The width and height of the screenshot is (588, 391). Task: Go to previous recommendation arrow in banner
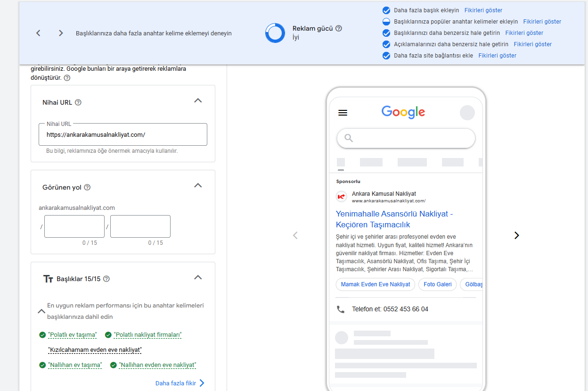pyautogui.click(x=39, y=33)
